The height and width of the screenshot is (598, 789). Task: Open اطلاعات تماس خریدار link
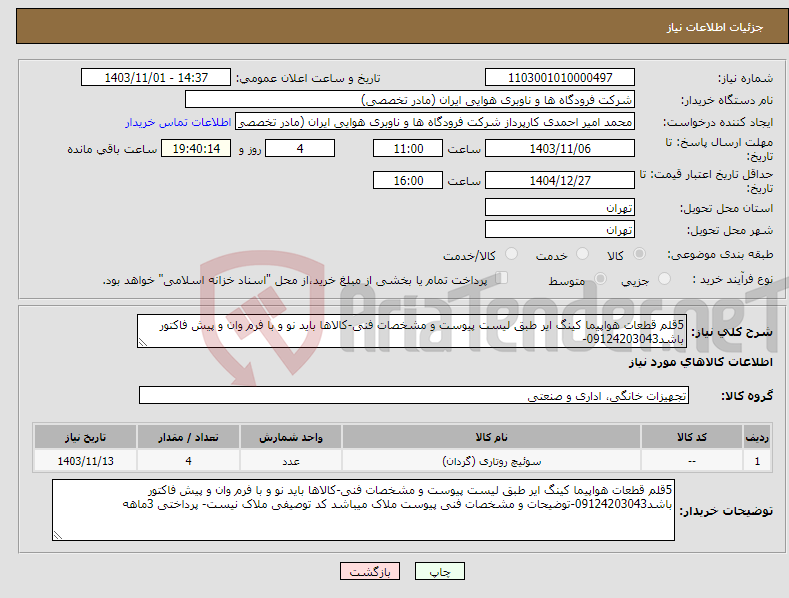(x=178, y=122)
